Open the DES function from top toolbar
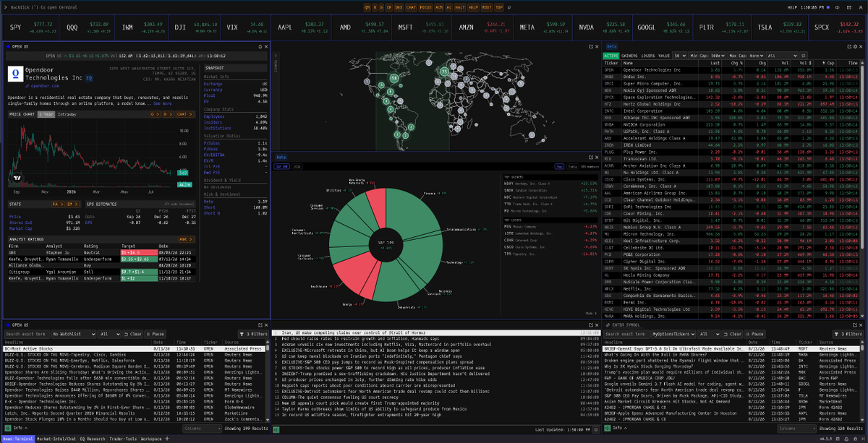Image resolution: width=868 pixels, height=443 pixels. point(399,7)
